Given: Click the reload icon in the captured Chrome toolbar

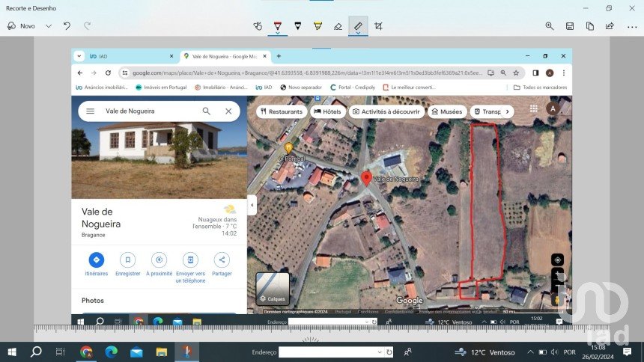Looking at the screenshot, I should [108, 73].
